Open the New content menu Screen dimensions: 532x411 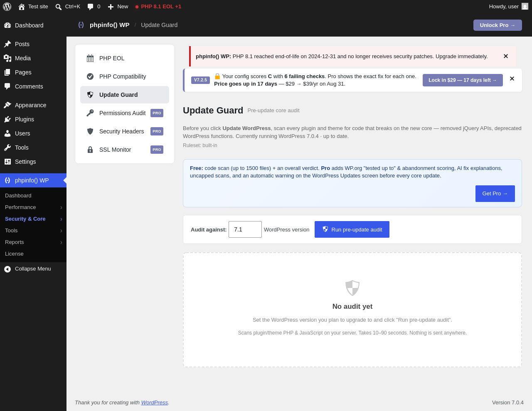pyautogui.click(x=118, y=7)
